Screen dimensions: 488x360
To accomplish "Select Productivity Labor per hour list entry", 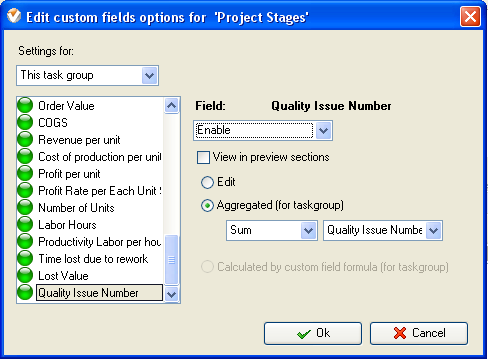I will coord(99,242).
